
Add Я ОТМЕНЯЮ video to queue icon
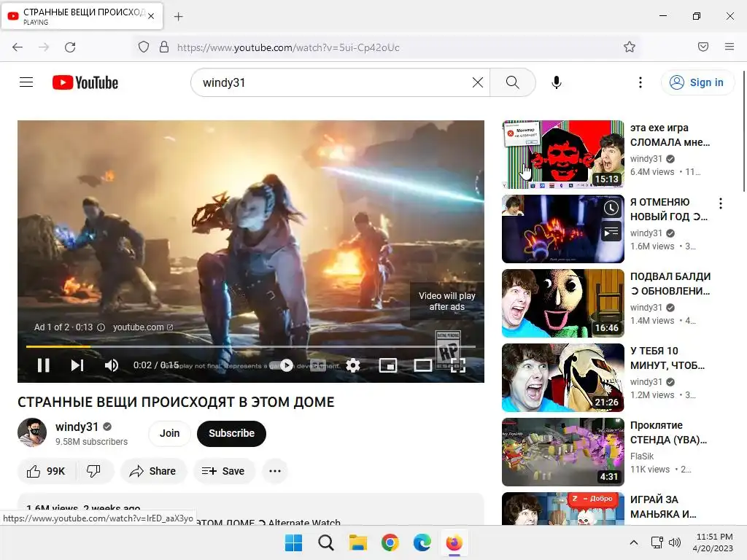[x=611, y=233]
